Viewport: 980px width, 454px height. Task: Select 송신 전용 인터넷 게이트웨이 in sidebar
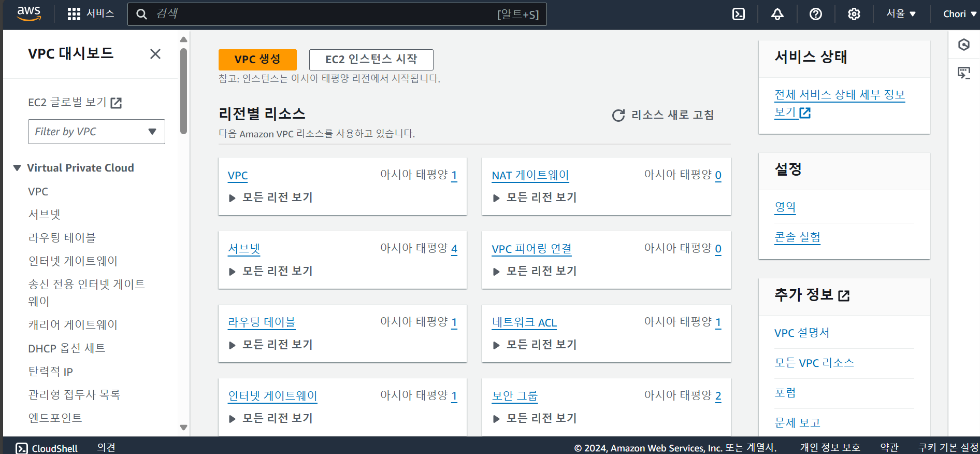87,293
